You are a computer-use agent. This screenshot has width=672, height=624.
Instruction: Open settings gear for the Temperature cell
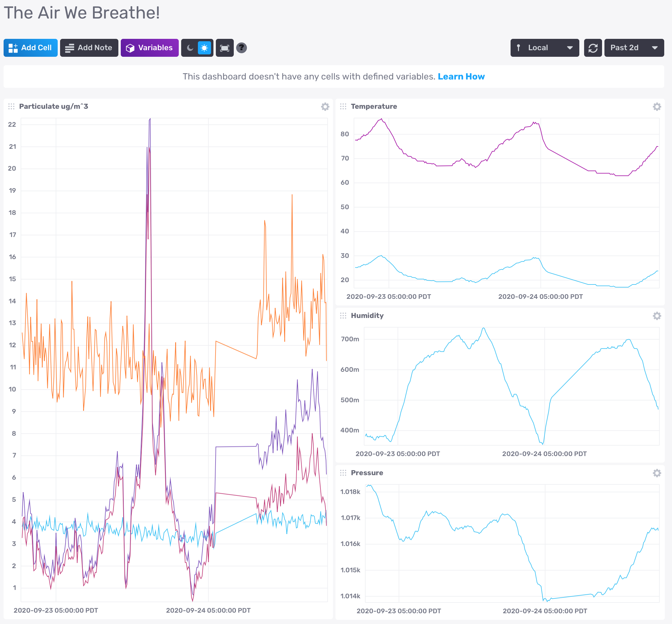pos(656,107)
